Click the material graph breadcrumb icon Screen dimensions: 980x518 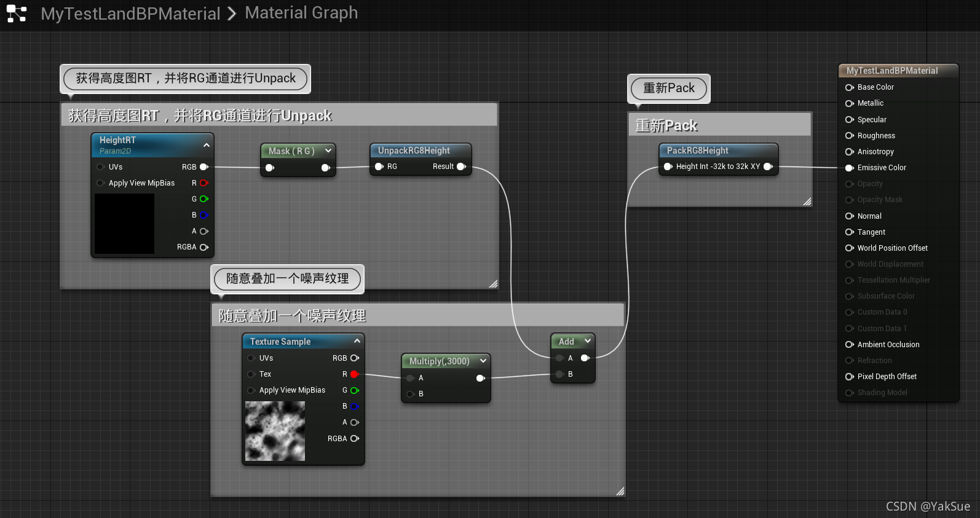(17, 14)
